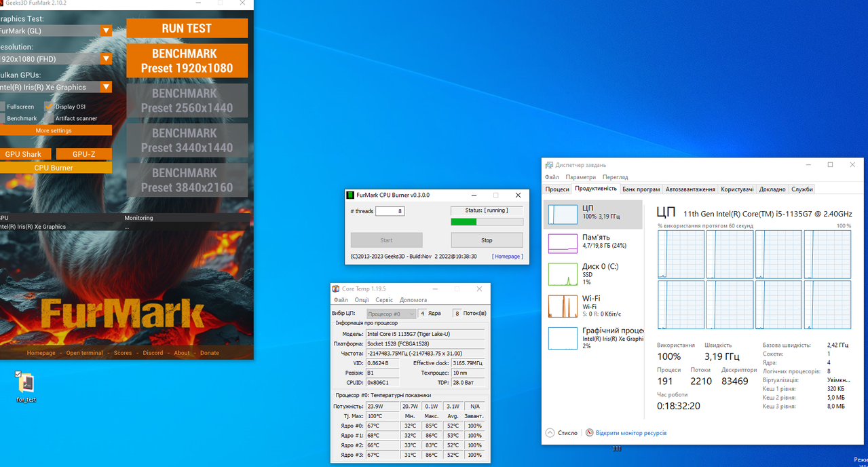Open the About footer link
Image resolution: width=868 pixels, height=467 pixels.
coord(182,353)
